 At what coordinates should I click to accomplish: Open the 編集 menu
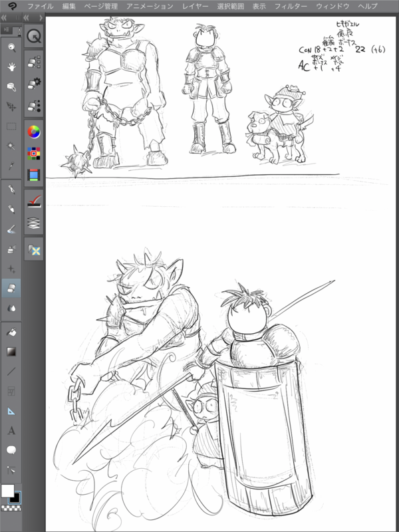(69, 6)
